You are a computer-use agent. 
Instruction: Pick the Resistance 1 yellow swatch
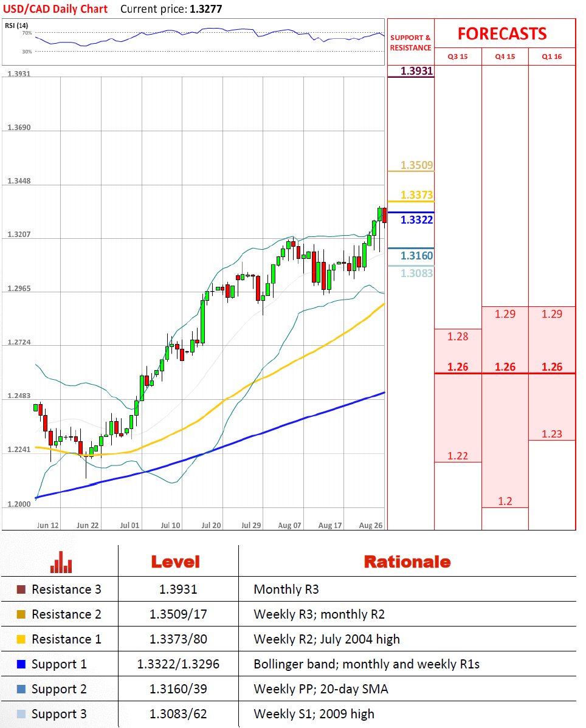tap(21, 639)
